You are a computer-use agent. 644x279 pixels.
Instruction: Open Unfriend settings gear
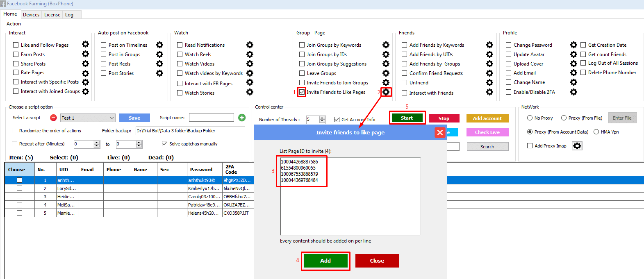point(489,82)
